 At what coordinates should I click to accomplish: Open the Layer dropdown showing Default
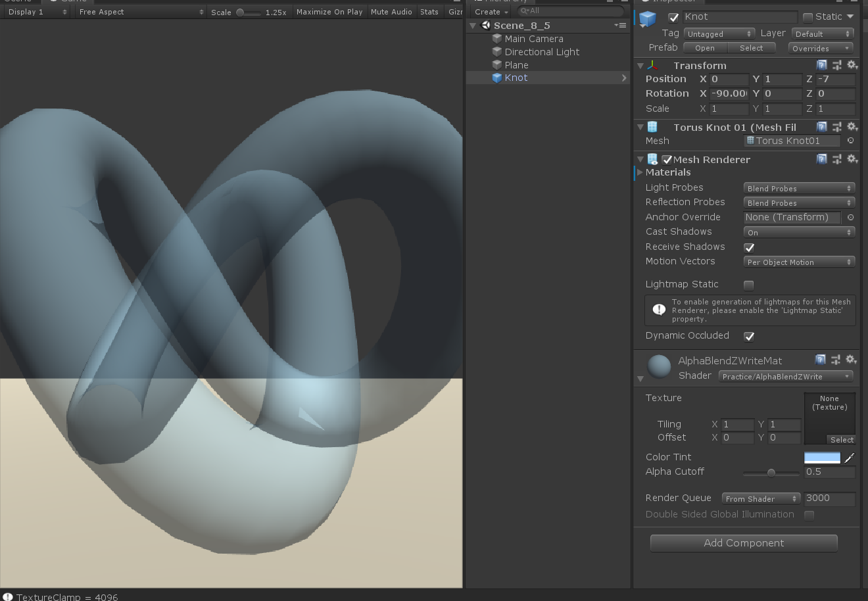tap(822, 34)
